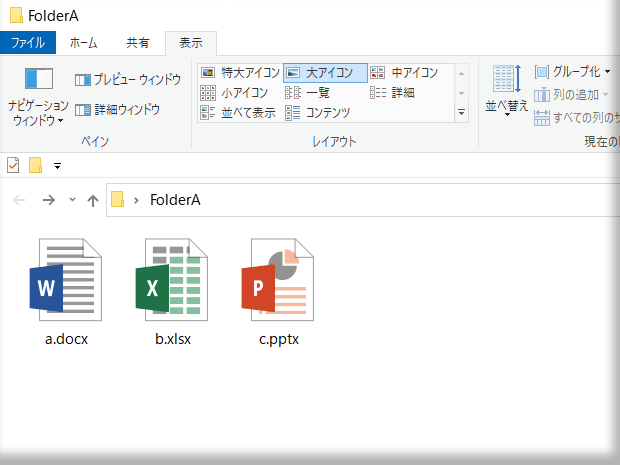Click the folder icon in address bar
Image resolution: width=620 pixels, height=465 pixels.
point(117,199)
